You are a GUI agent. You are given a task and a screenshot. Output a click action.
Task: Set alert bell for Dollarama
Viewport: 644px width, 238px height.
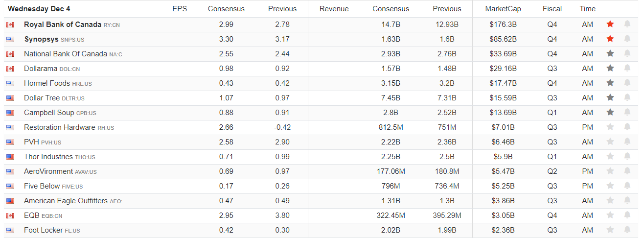tap(627, 68)
